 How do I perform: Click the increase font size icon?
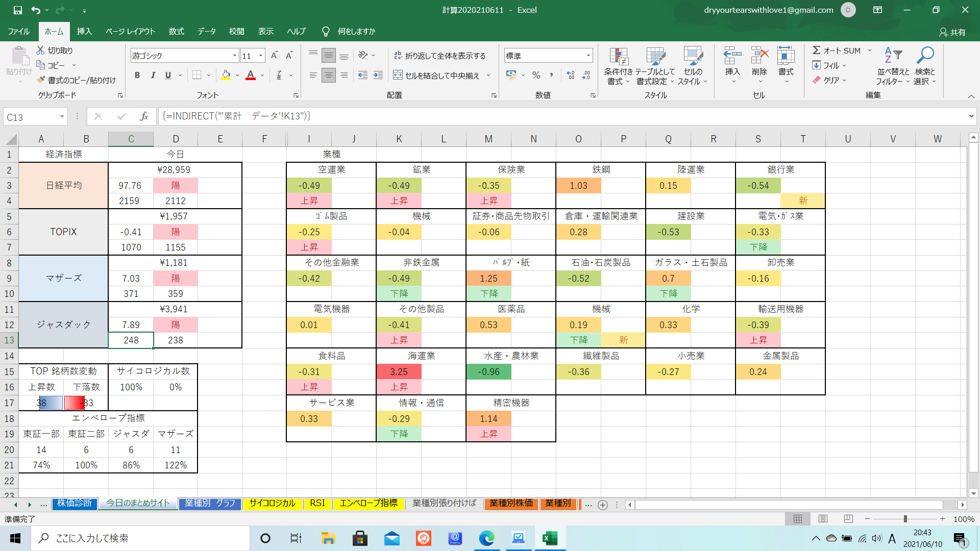point(274,56)
